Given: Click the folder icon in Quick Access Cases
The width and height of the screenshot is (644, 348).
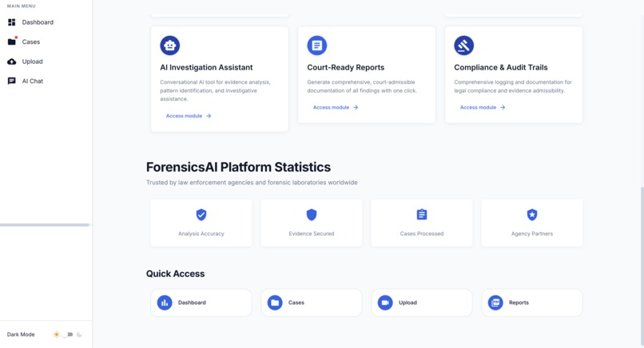Looking at the screenshot, I should [275, 303].
